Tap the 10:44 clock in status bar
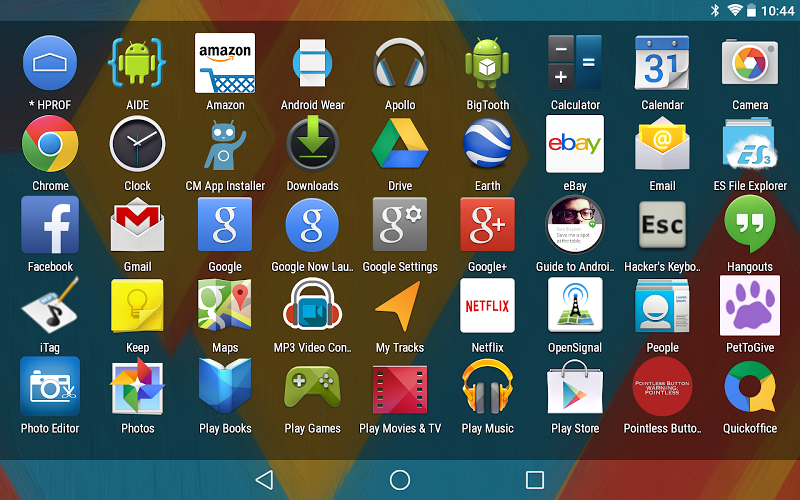Screen dimensions: 800x500 point(778,10)
